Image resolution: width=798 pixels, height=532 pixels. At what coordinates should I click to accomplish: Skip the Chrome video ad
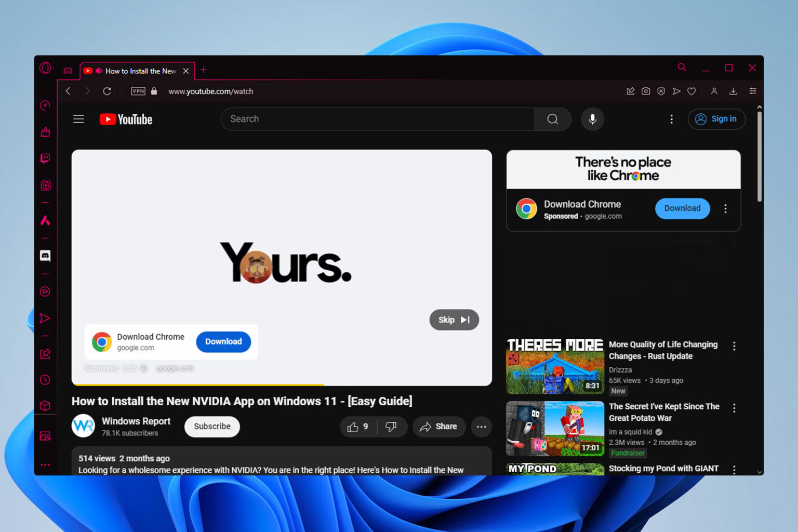(x=454, y=320)
